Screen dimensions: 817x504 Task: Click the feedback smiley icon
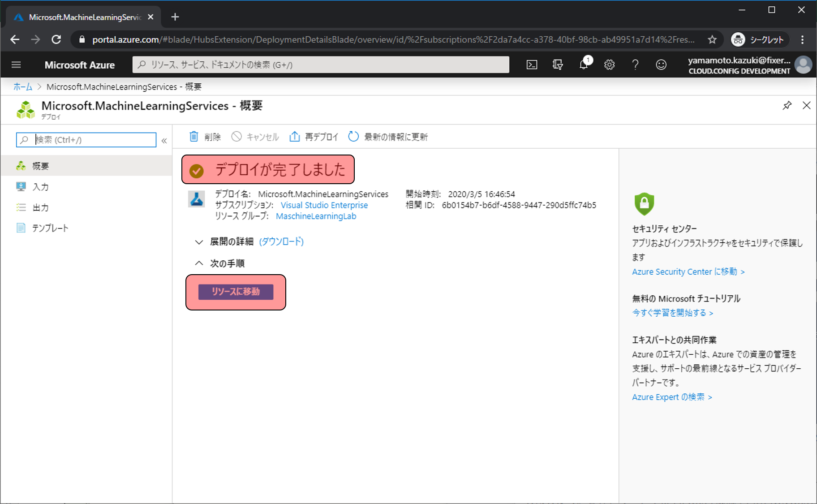(661, 65)
